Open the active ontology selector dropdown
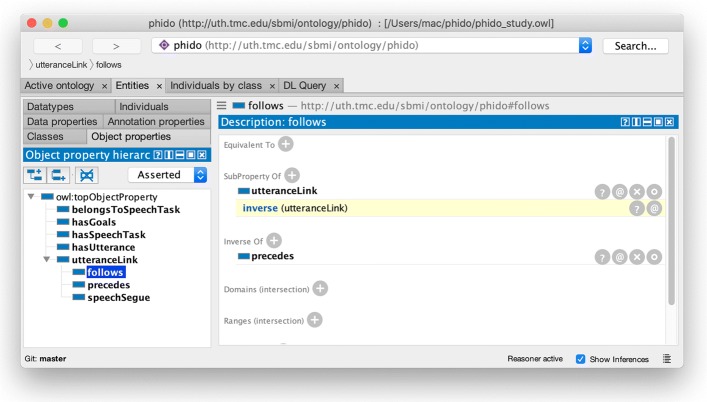The height and width of the screenshot is (402, 707). (x=585, y=45)
